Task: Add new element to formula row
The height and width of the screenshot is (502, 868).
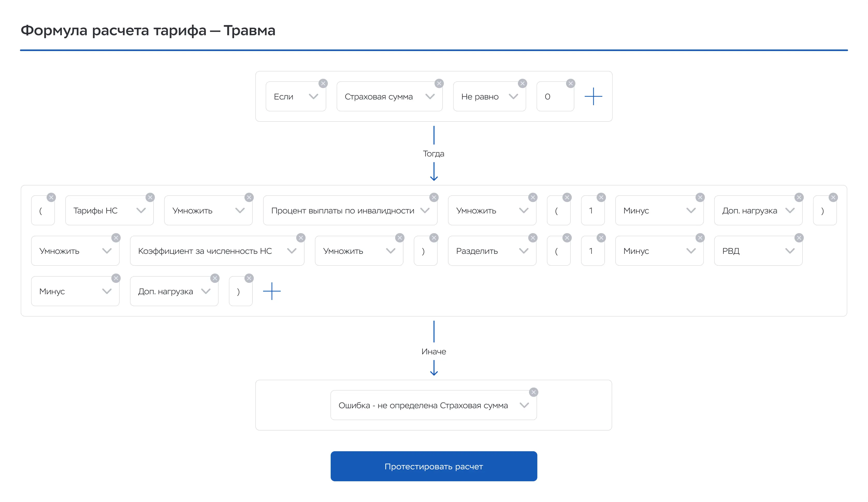Action: (x=272, y=291)
